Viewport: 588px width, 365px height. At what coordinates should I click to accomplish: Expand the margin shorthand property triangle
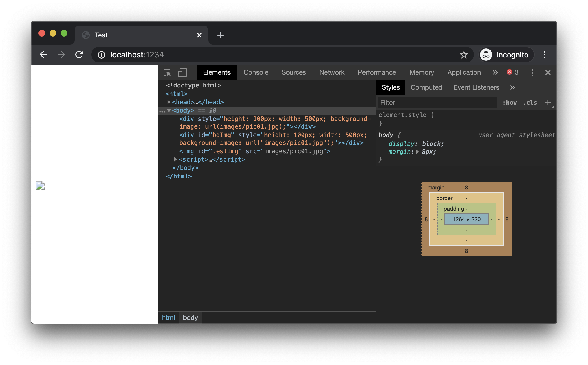[x=418, y=152]
